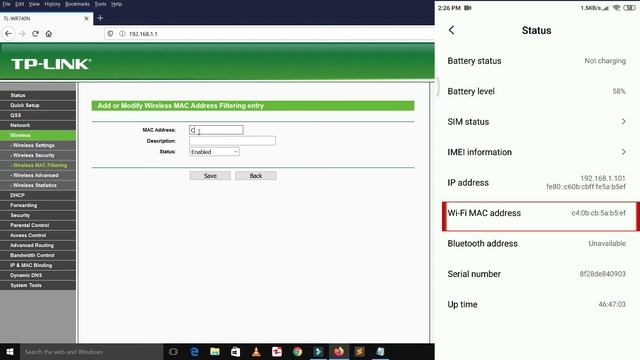Open Forwarding in the sidebar
The image size is (640, 360).
38,205
